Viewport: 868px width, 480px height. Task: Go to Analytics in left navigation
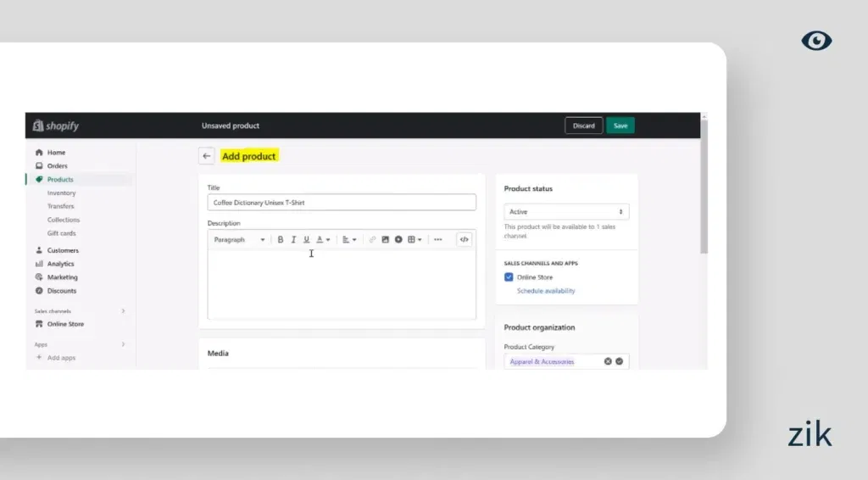pyautogui.click(x=60, y=264)
